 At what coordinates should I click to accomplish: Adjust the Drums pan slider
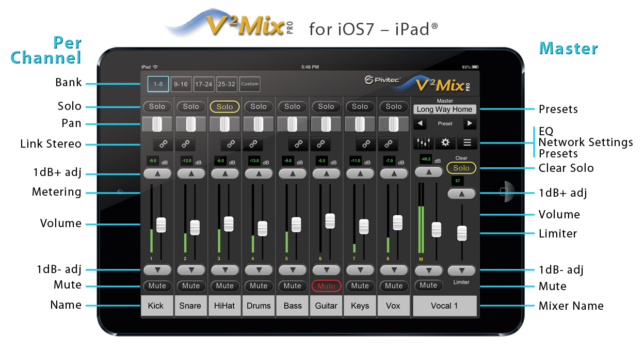tap(259, 124)
